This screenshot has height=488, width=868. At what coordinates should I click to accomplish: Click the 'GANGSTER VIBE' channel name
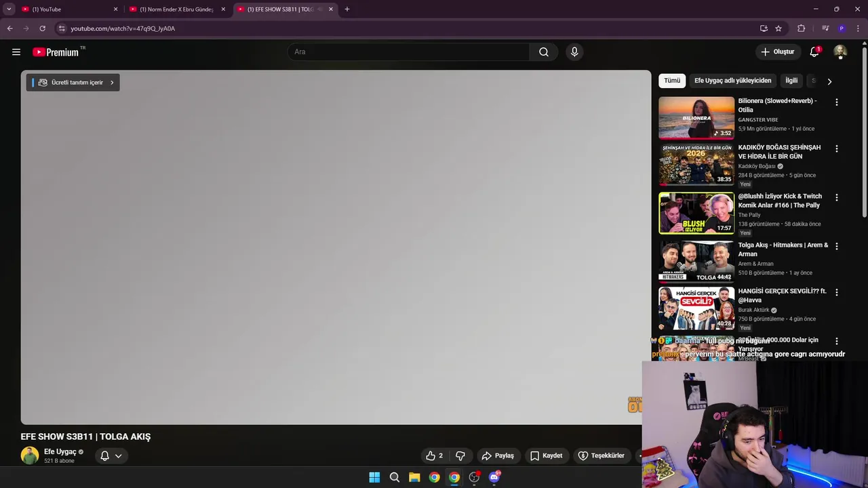[x=758, y=120]
